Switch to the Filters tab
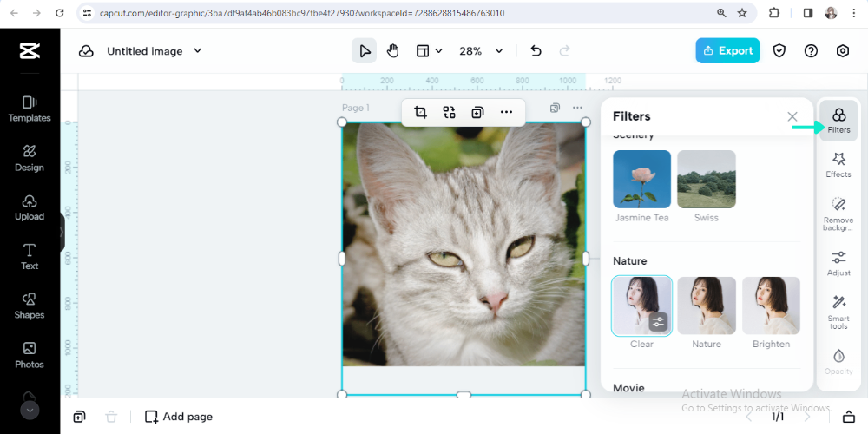Screen dimensions: 868x434 [838, 121]
